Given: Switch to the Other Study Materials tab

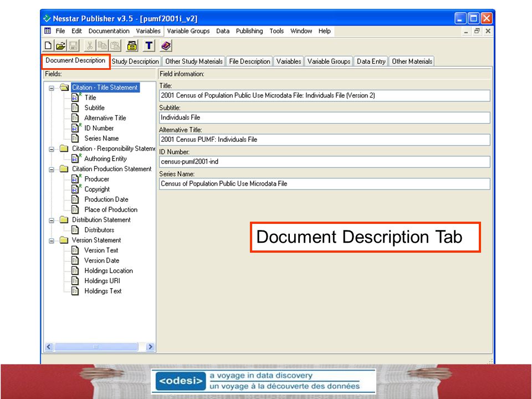Looking at the screenshot, I should click(x=194, y=62).
